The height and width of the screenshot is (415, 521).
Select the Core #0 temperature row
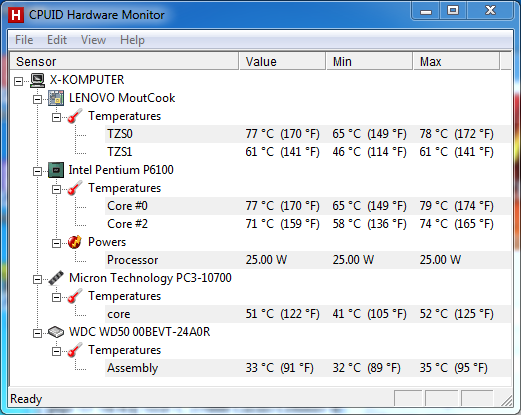click(308, 206)
